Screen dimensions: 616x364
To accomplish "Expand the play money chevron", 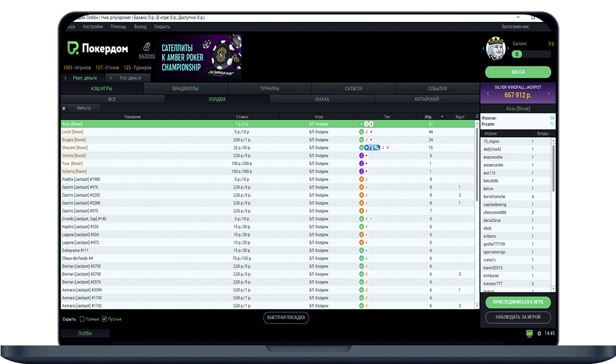I will 112,78.
